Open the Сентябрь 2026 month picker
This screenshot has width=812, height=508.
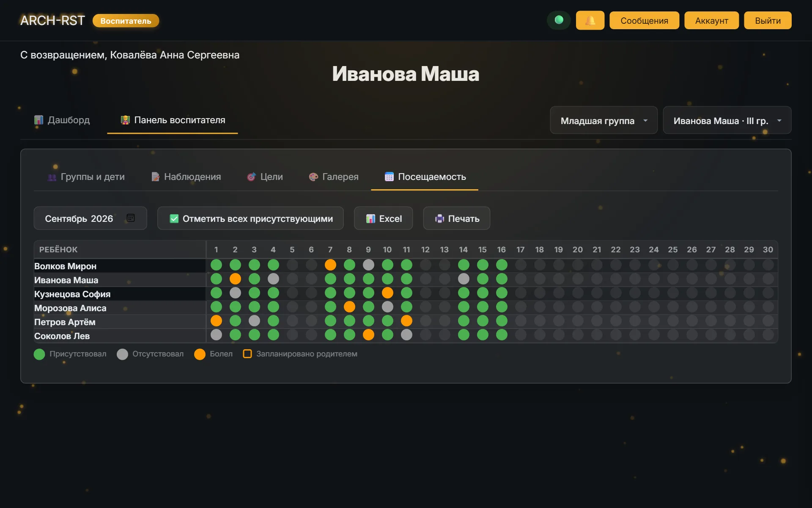coord(91,218)
